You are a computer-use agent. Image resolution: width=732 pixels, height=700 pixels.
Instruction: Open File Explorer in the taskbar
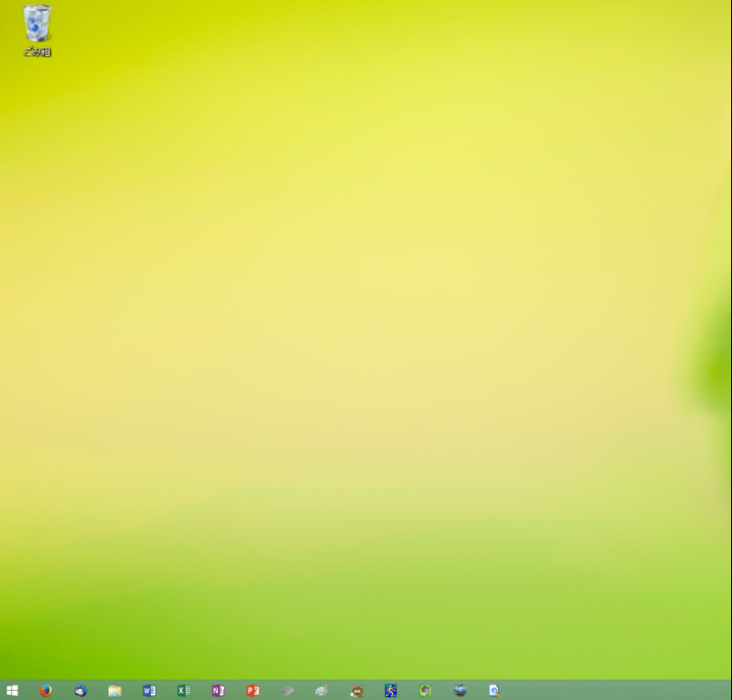(x=115, y=691)
